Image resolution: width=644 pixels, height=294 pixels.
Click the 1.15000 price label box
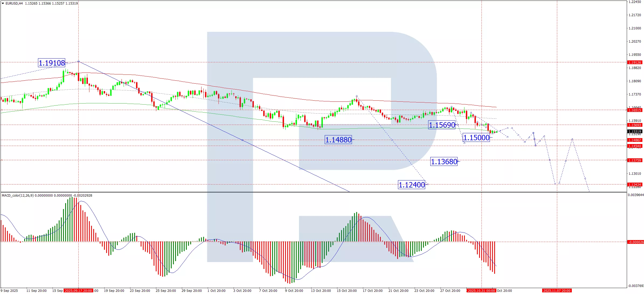(476, 138)
